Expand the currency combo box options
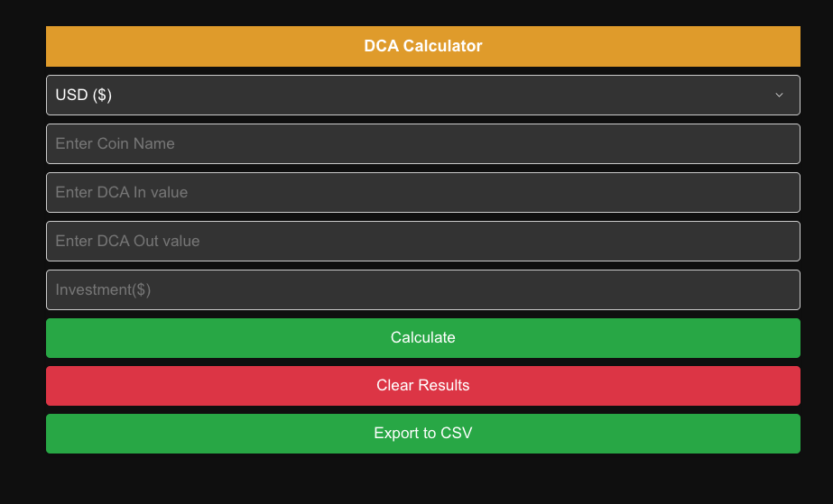The image size is (833, 504). 422,95
